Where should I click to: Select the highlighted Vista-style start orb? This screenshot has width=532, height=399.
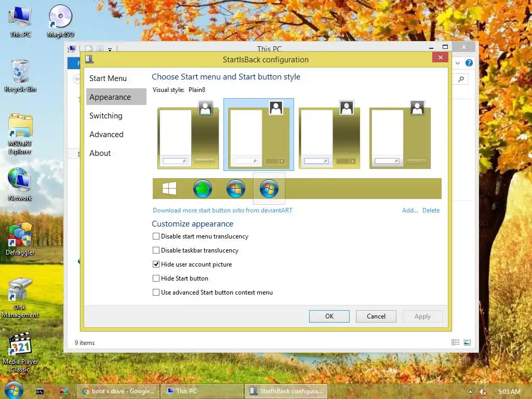[269, 189]
